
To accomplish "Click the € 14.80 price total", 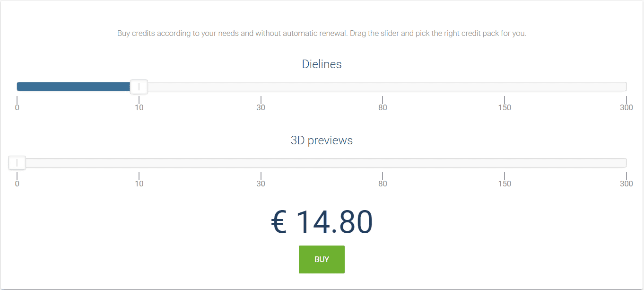I will (322, 221).
